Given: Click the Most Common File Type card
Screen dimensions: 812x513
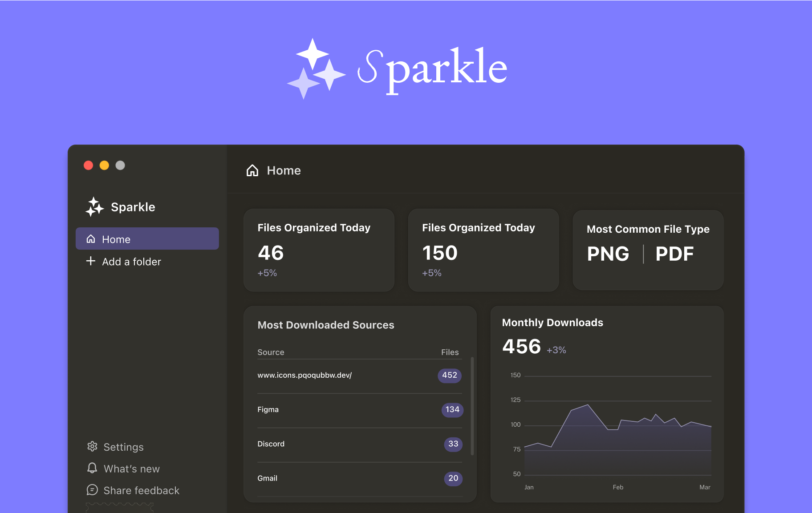Looking at the screenshot, I should tap(648, 250).
